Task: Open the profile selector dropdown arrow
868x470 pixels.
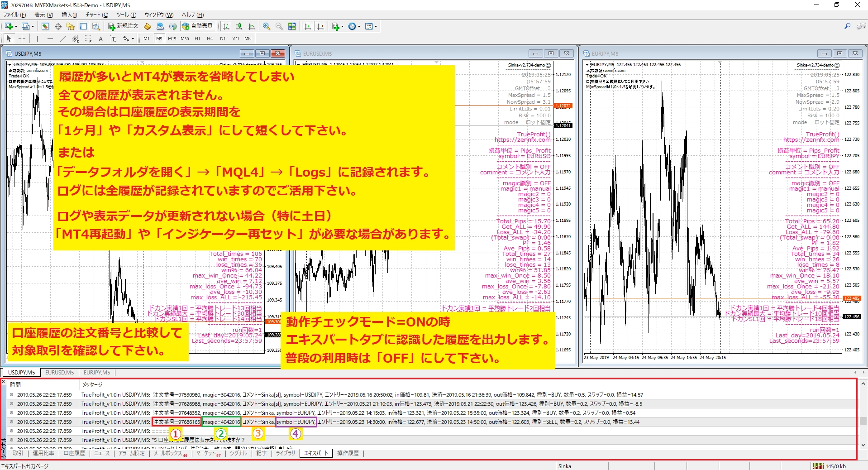Action: click(x=33, y=26)
